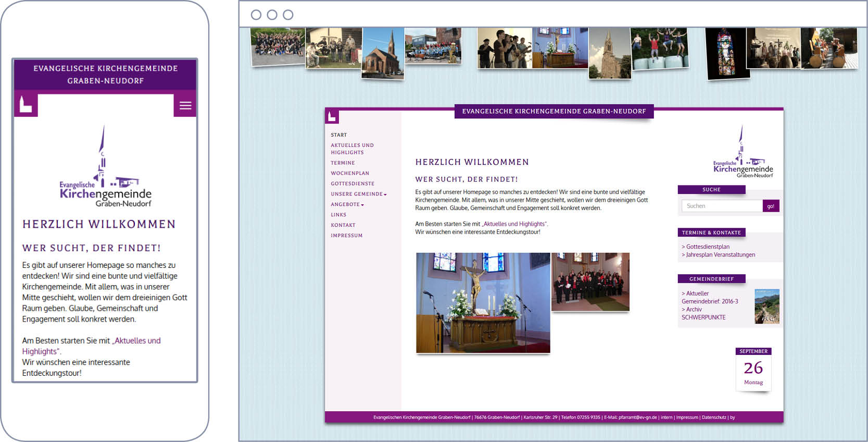Click the white church icon above desktop menu

click(x=332, y=117)
